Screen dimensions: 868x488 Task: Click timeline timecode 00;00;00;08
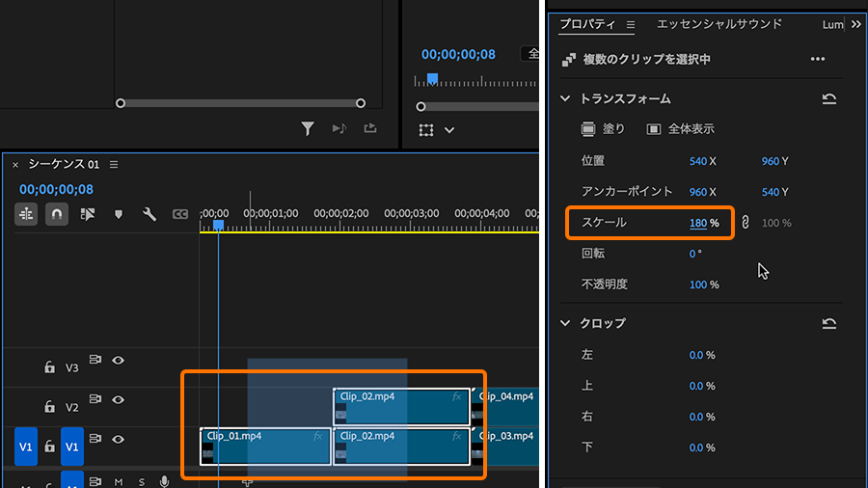tap(57, 190)
